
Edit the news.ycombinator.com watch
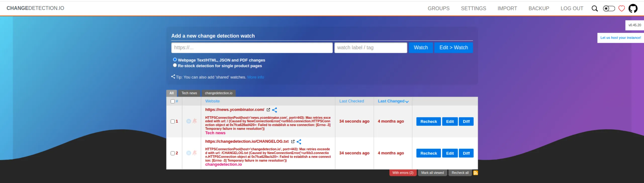450,121
